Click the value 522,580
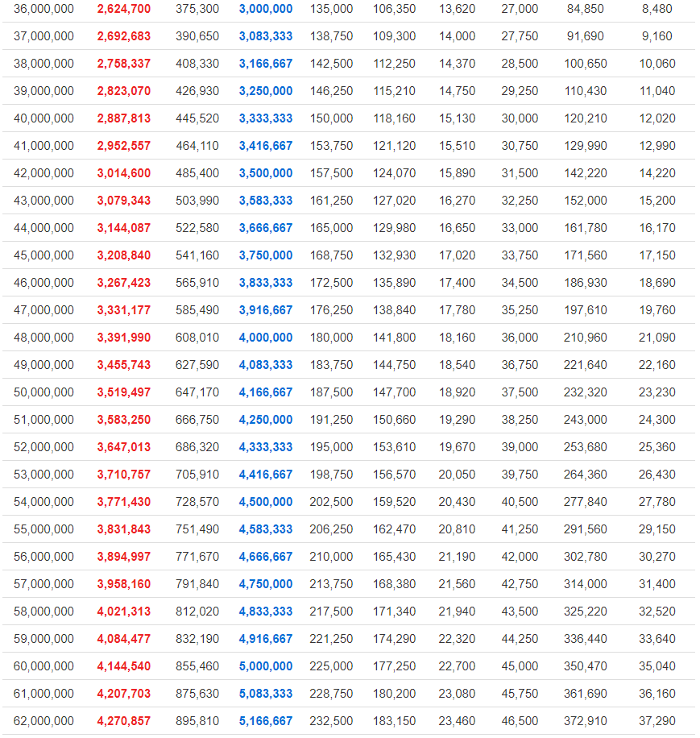 point(197,228)
